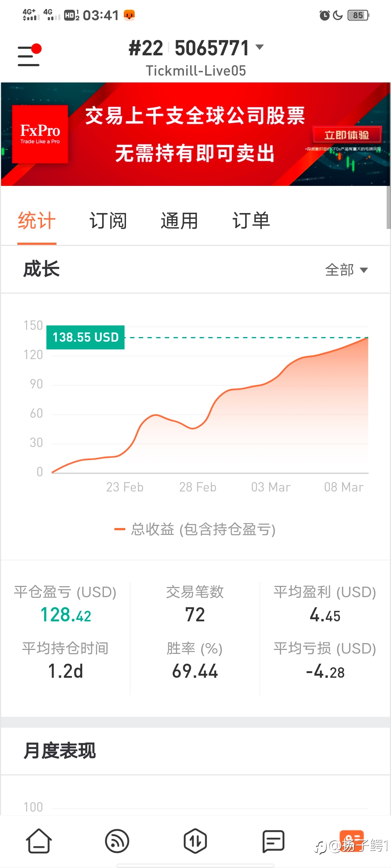The height and width of the screenshot is (868, 391).
Task: Tap the 138.55 USD value label on chart
Action: tap(85, 337)
